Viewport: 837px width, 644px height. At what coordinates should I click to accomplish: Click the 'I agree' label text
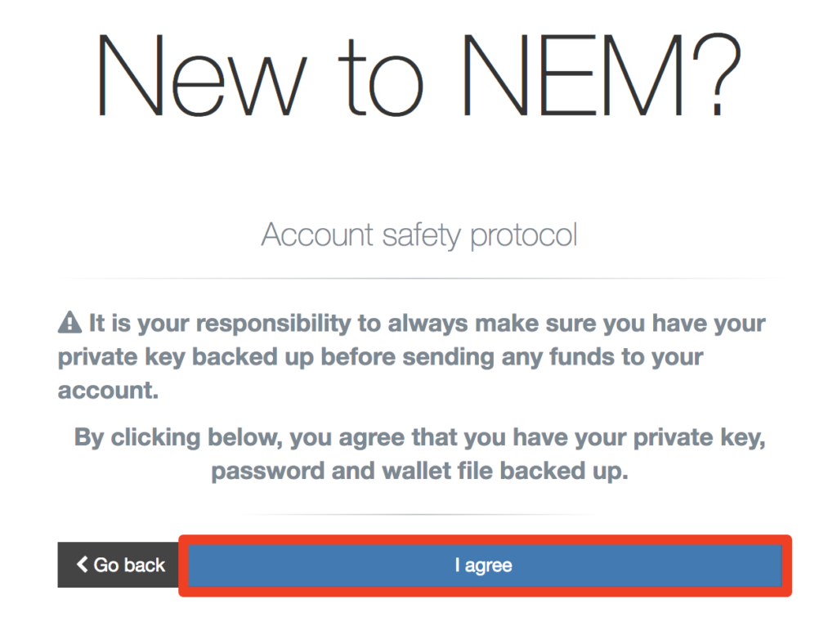point(484,566)
